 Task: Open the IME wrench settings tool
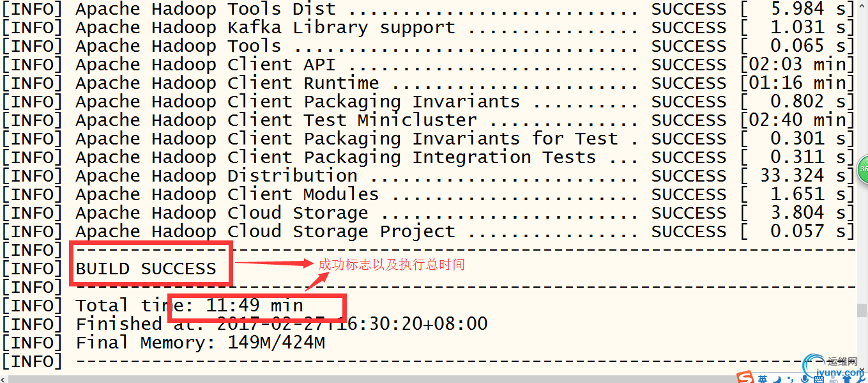coord(860,379)
